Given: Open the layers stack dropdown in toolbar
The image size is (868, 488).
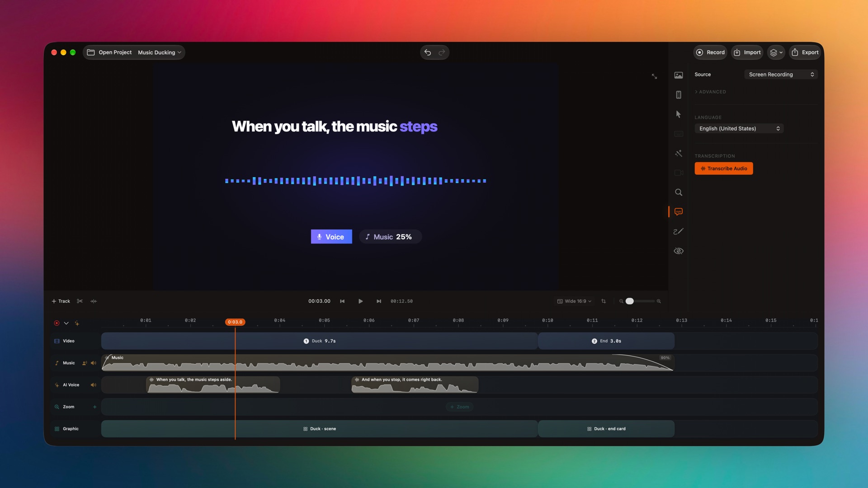Looking at the screenshot, I should [x=776, y=52].
